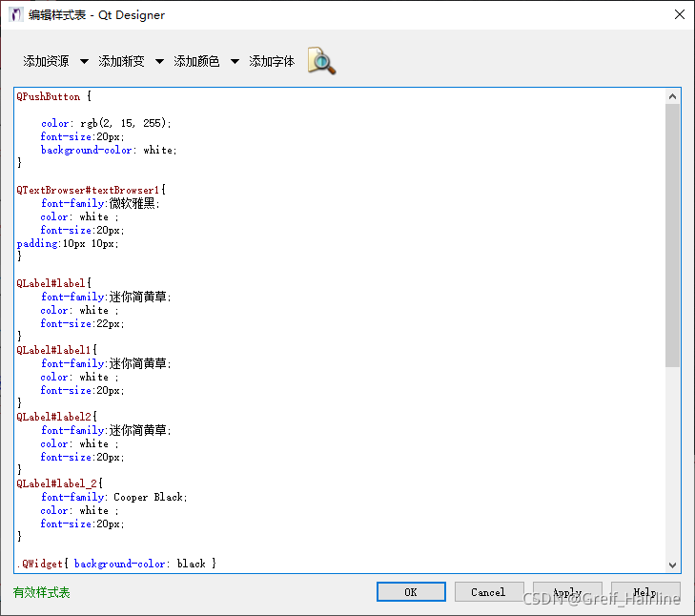Expand the 添加渐变 dropdown arrow
The height and width of the screenshot is (616, 695).
159,61
